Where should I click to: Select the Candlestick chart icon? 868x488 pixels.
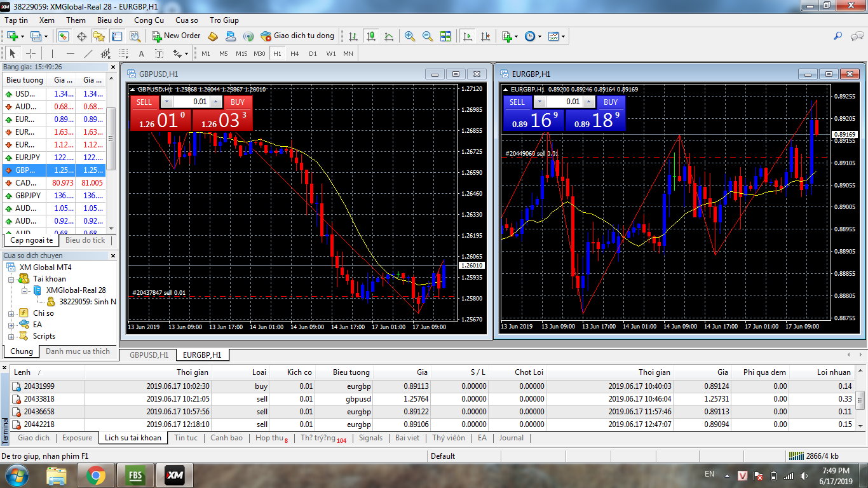click(371, 36)
